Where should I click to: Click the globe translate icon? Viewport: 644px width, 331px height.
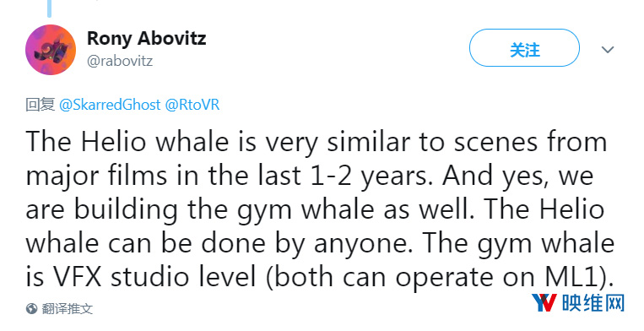click(31, 309)
